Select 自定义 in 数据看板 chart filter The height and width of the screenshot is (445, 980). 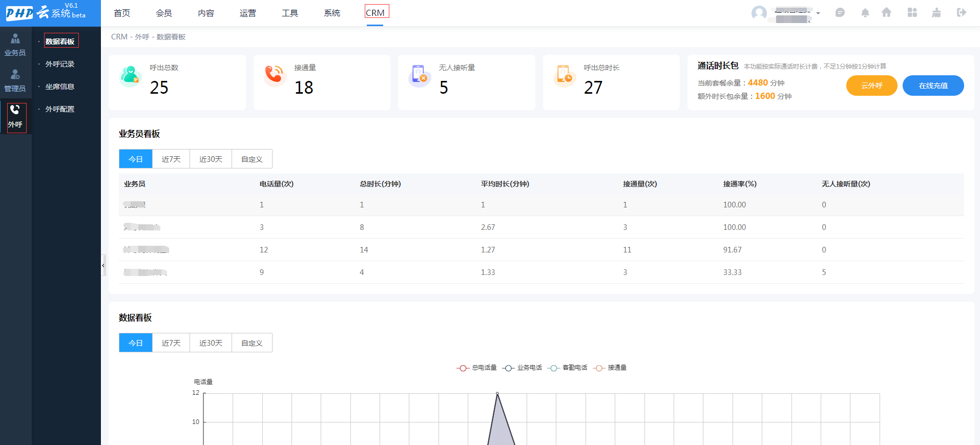tap(252, 343)
